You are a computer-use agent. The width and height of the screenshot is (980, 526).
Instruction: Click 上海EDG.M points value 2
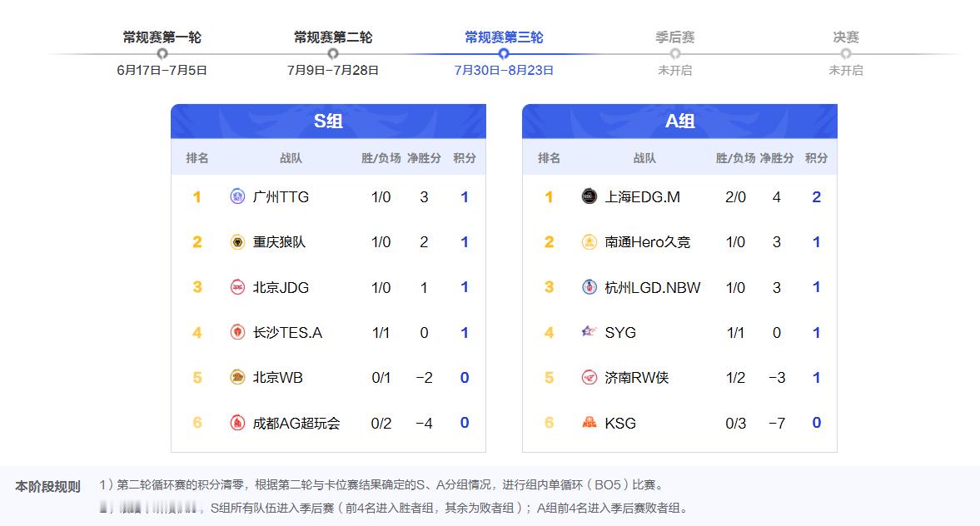(816, 196)
